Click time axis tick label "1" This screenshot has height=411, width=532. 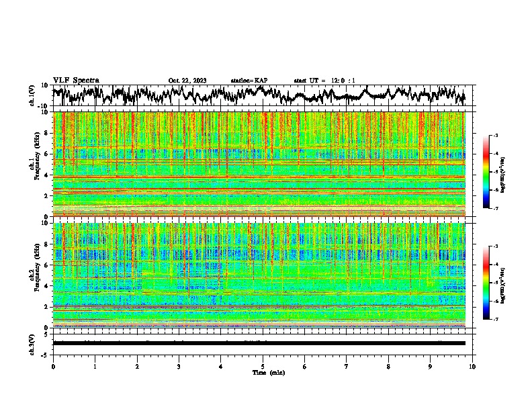click(x=95, y=367)
